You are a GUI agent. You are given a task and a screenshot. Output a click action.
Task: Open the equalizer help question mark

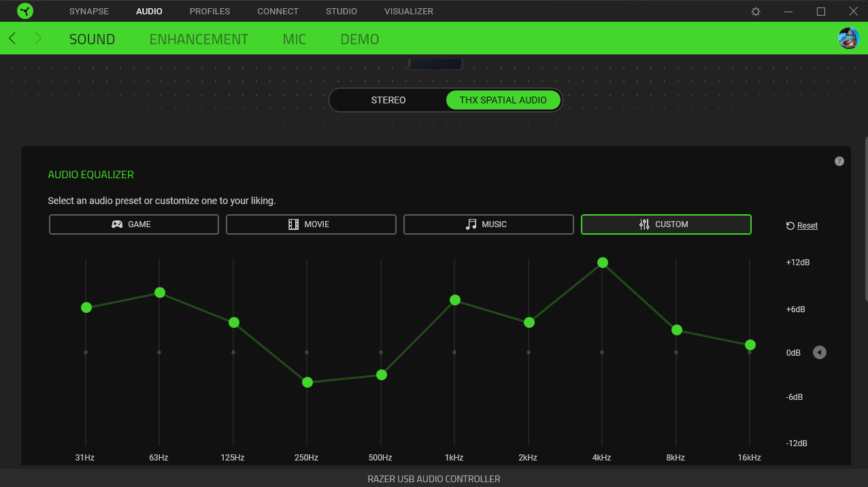click(x=839, y=161)
